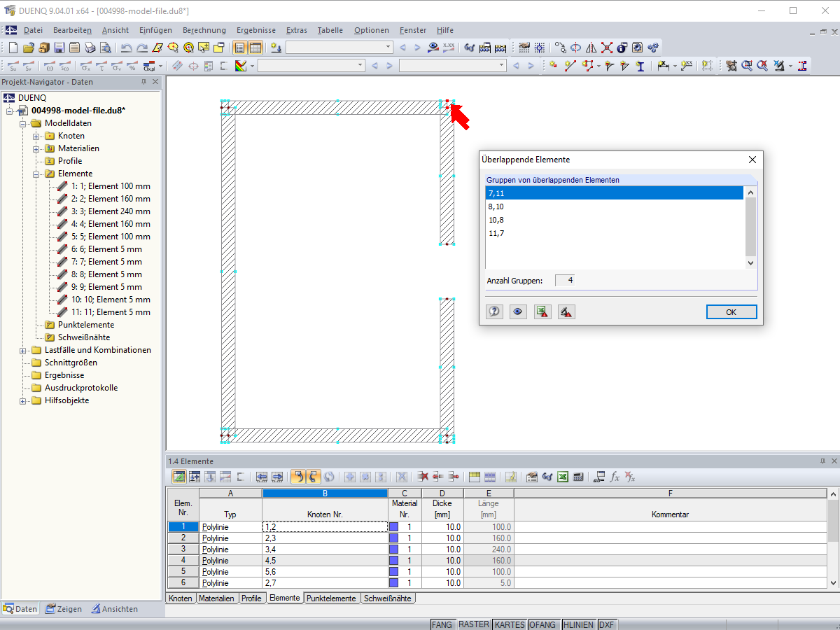The height and width of the screenshot is (630, 840).
Task: Undo the last action
Action: (x=126, y=48)
